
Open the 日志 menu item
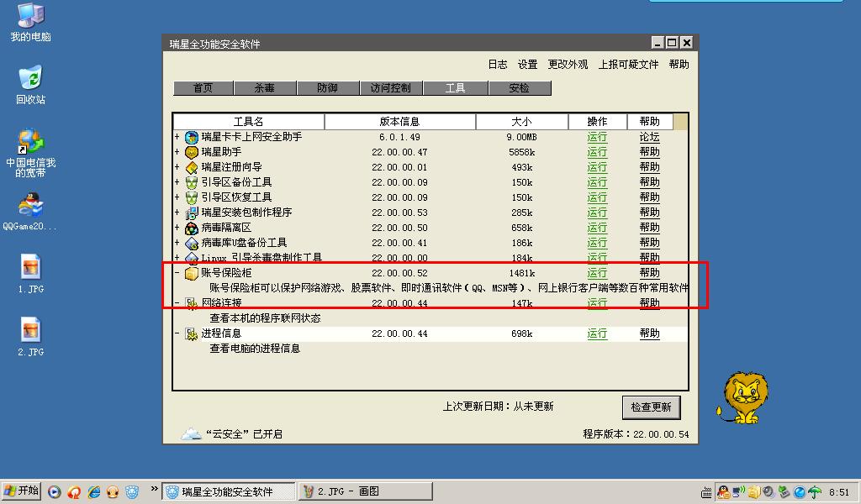click(x=498, y=64)
